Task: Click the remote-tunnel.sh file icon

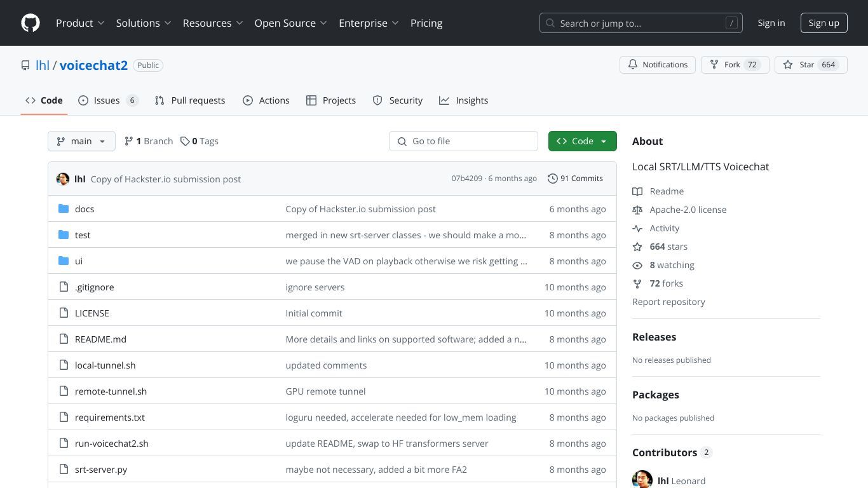Action: 64,391
